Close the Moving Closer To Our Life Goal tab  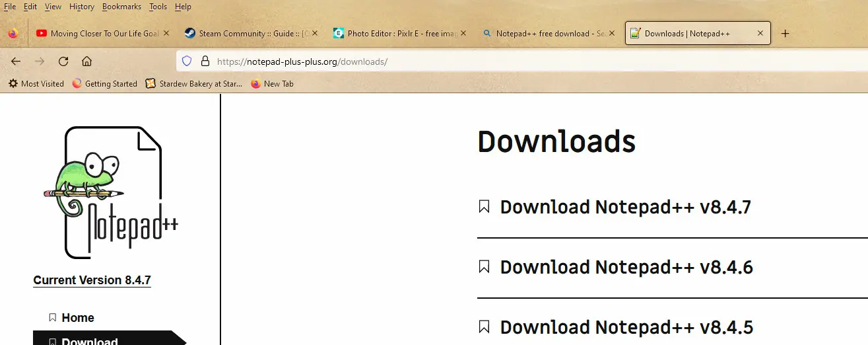(166, 33)
